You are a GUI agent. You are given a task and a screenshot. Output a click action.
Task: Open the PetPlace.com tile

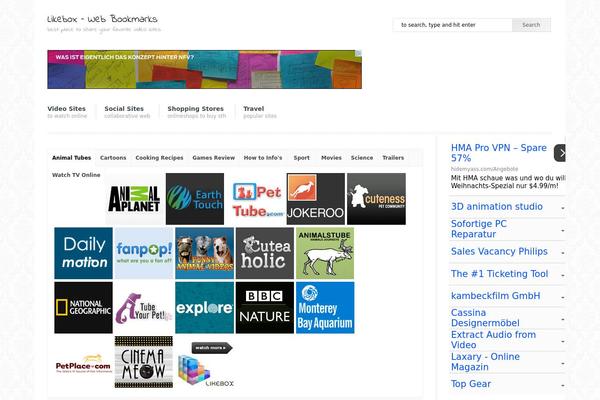[x=83, y=362]
